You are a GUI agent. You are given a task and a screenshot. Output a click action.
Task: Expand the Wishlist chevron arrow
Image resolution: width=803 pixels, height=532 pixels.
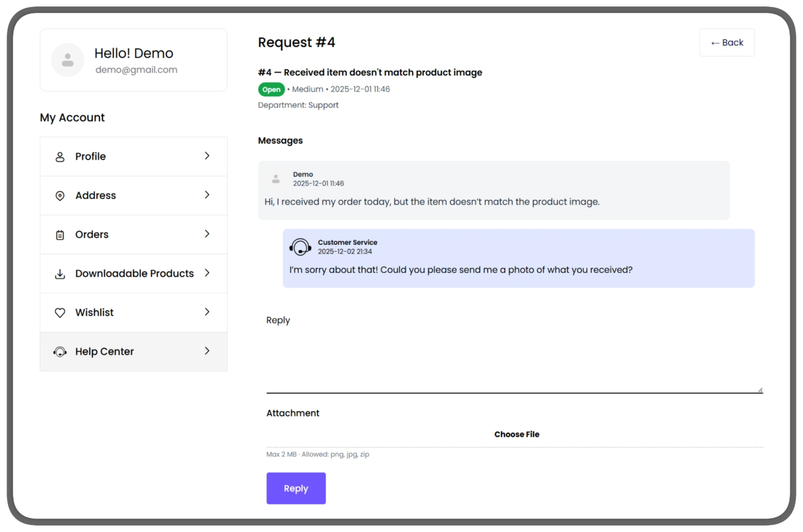point(207,312)
